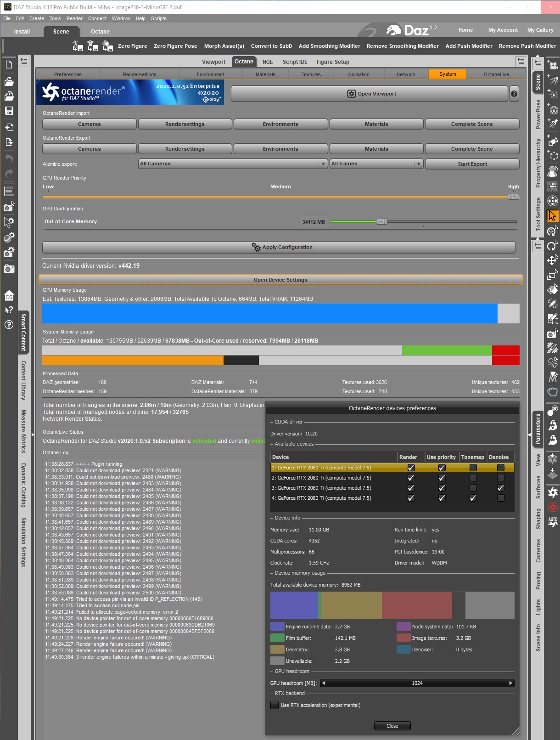The width and height of the screenshot is (560, 740).
Task: Collapse the left pane with triangle handle
Action: [33, 435]
